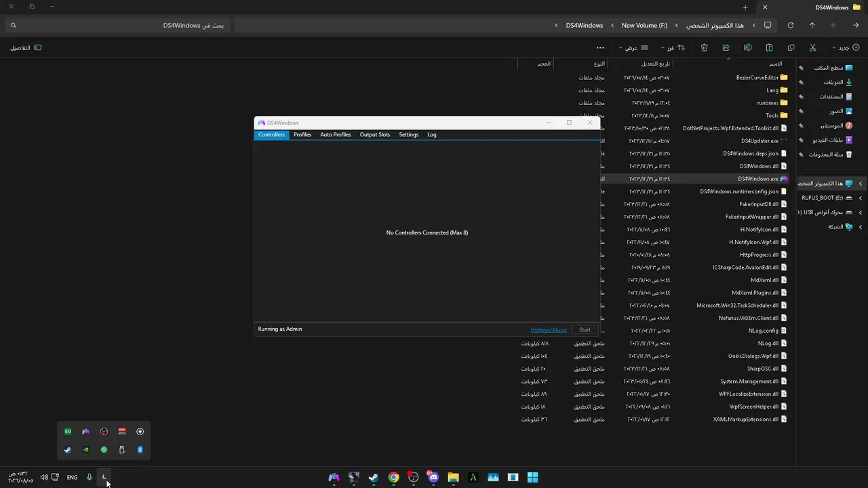Click the details pane (التفاصيل) button
This screenshot has width=868, height=488.
coord(26,47)
